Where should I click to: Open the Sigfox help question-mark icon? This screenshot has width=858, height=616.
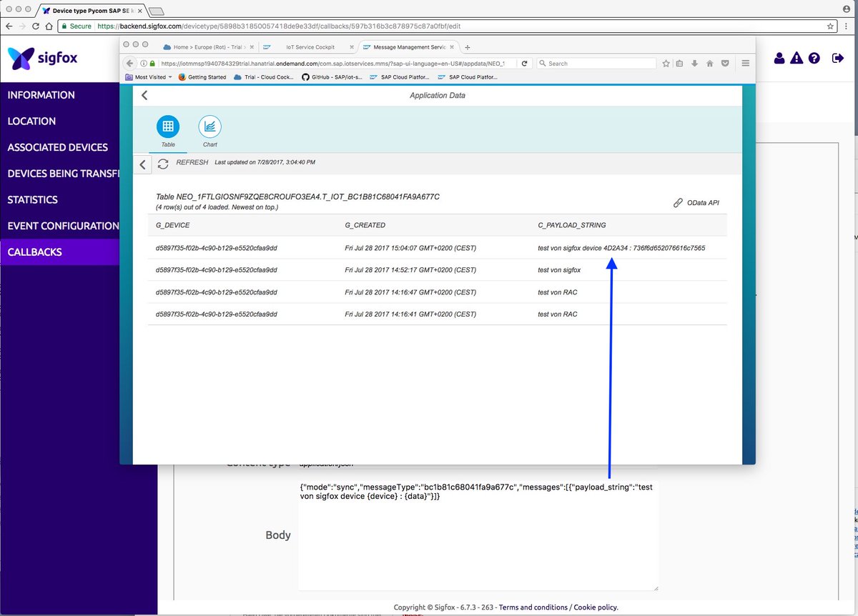coord(814,58)
